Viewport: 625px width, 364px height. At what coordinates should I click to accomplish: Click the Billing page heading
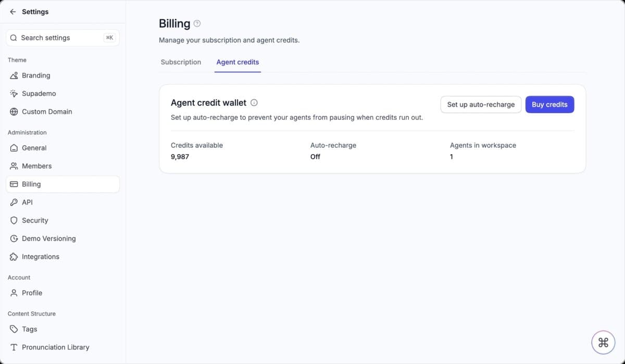(174, 23)
